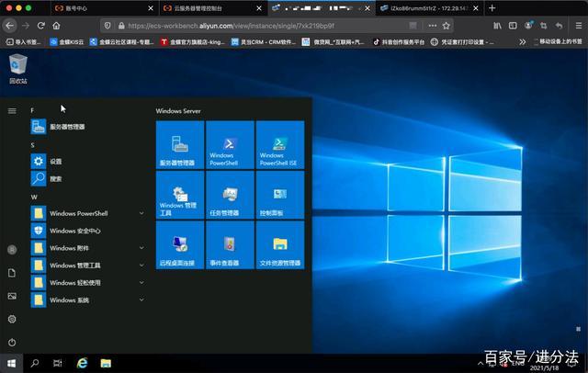Click the Server Manager tile
588x373 pixels.
pos(180,145)
